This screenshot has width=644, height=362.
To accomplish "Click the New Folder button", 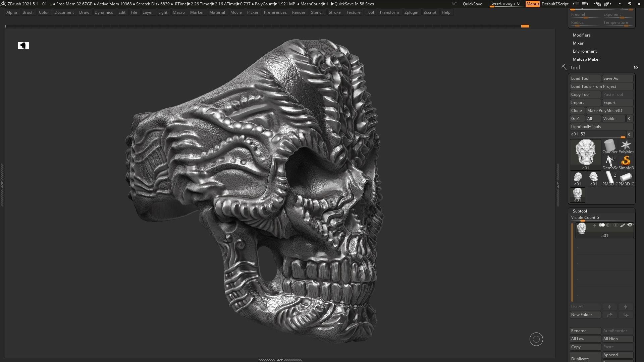I will [x=585, y=315].
